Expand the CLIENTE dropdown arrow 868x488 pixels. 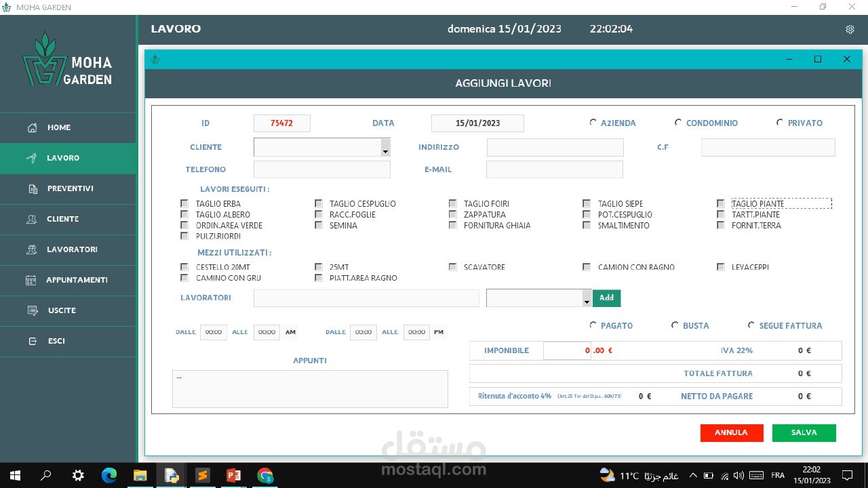click(385, 148)
